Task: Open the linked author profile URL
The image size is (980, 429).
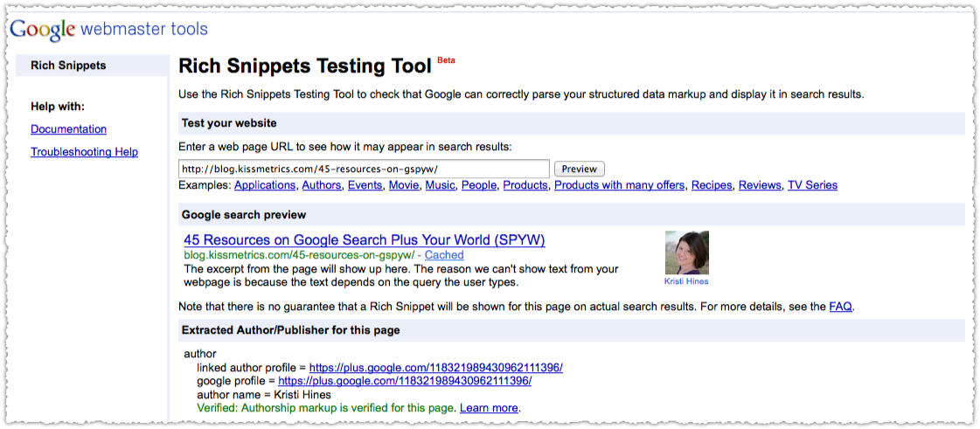Action: tap(436, 367)
